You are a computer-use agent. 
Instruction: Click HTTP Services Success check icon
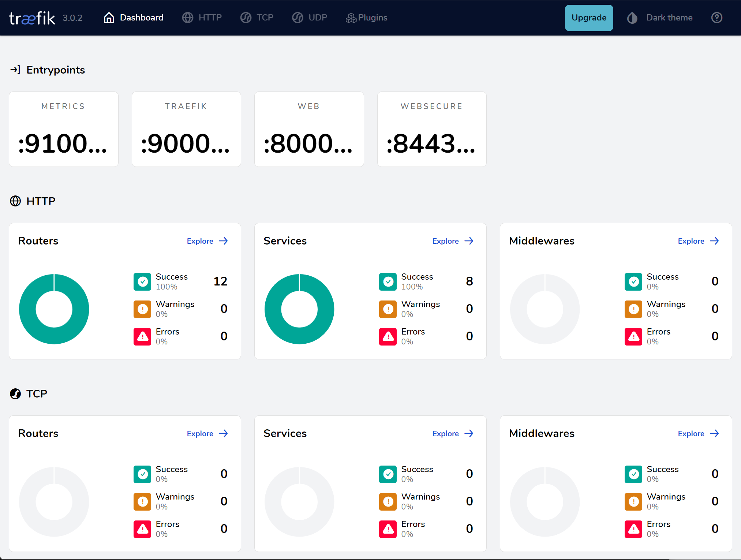(388, 281)
